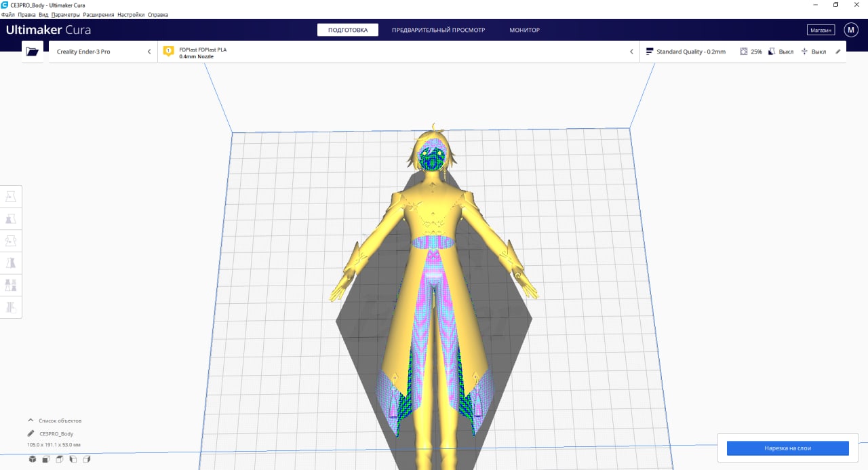Click the 0.4mm Nozzle label
Image resolution: width=868 pixels, height=470 pixels.
click(196, 56)
